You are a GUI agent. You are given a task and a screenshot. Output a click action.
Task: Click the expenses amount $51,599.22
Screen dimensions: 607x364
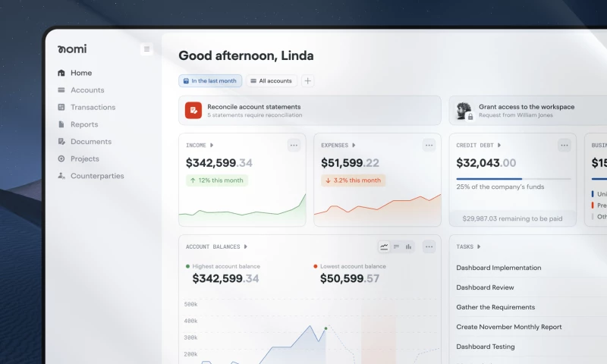point(350,163)
